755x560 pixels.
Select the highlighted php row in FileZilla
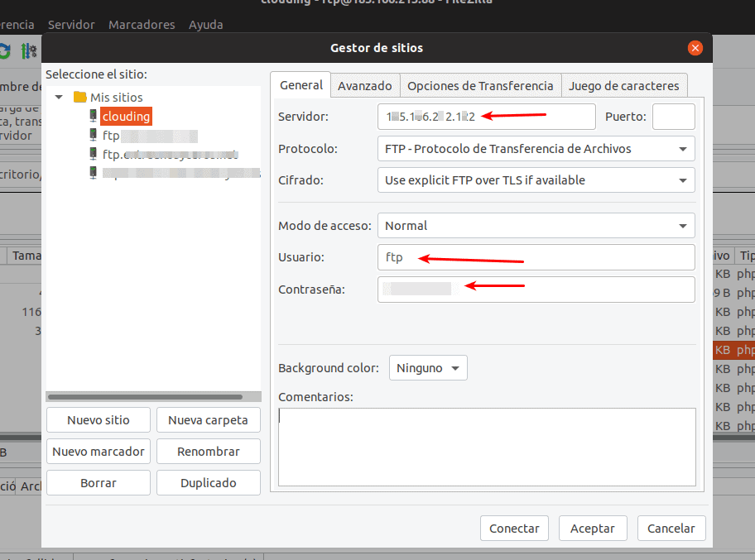click(733, 350)
